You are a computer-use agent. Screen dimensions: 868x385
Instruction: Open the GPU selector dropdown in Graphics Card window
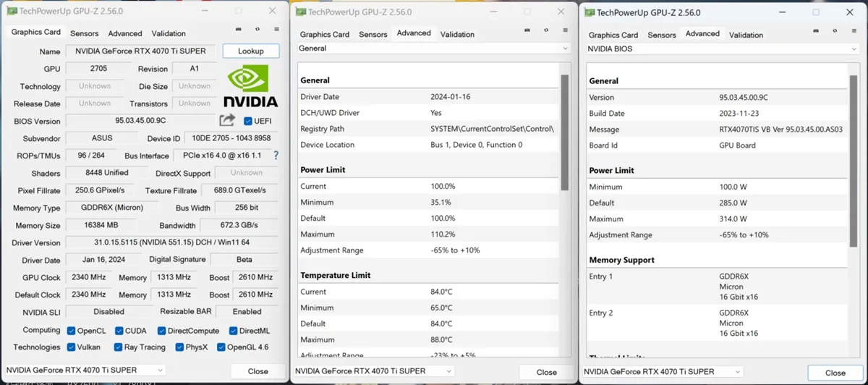tap(85, 370)
